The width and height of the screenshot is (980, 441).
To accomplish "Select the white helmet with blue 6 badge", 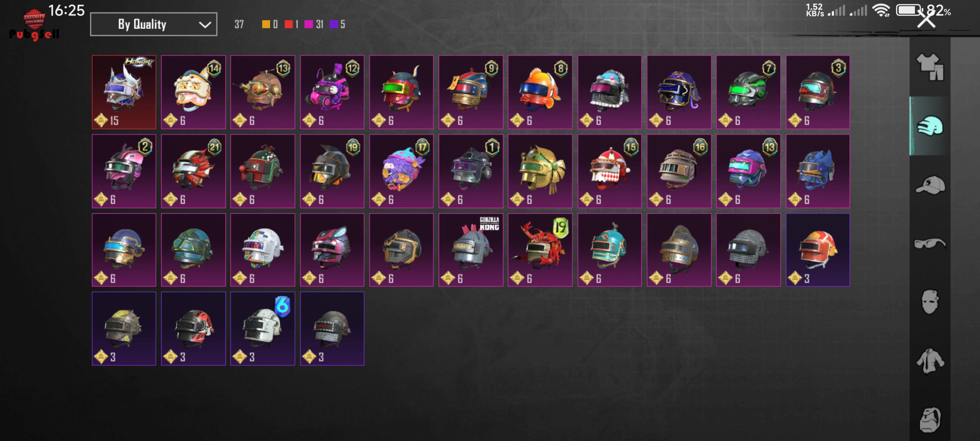I will coord(262,328).
